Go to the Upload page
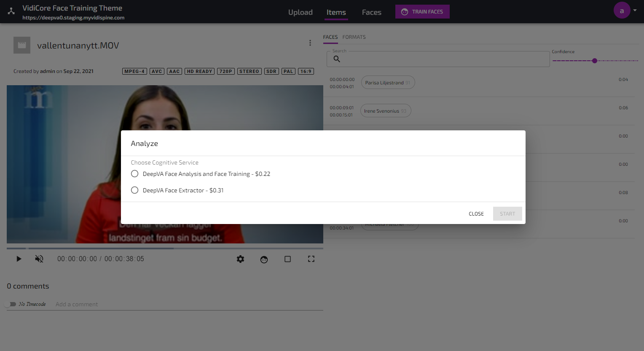The height and width of the screenshot is (351, 644). [x=300, y=12]
